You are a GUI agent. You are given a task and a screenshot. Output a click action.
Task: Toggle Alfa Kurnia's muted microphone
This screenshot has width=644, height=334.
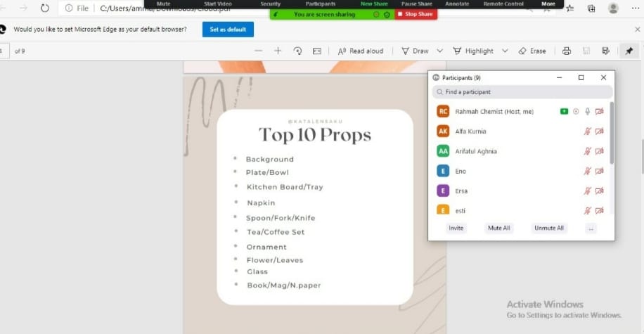click(x=588, y=131)
